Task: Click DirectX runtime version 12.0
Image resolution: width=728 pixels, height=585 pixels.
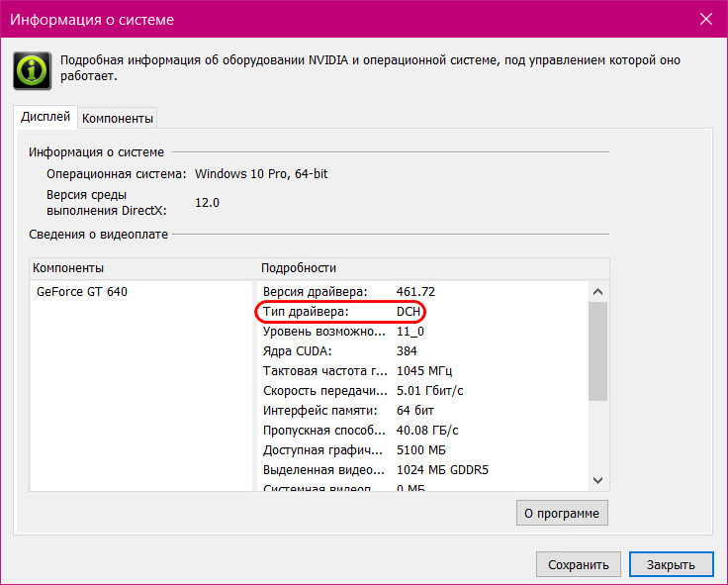Action: pyautogui.click(x=207, y=203)
